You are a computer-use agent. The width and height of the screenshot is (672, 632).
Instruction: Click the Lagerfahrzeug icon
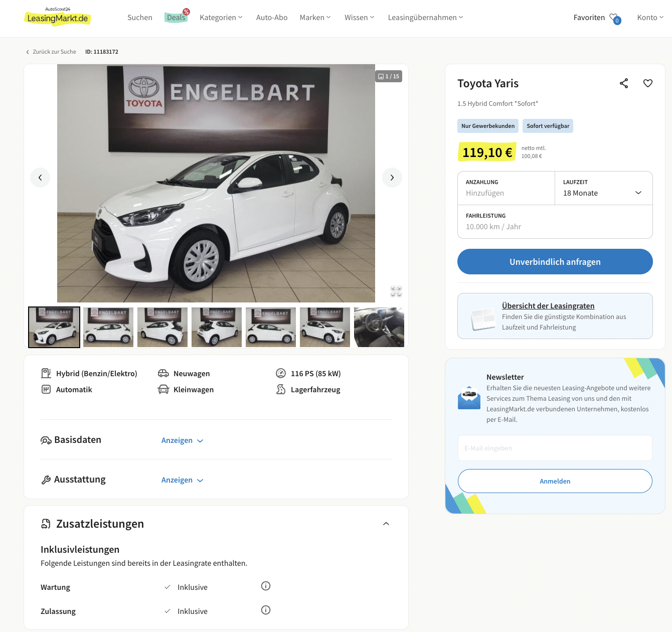(x=281, y=389)
